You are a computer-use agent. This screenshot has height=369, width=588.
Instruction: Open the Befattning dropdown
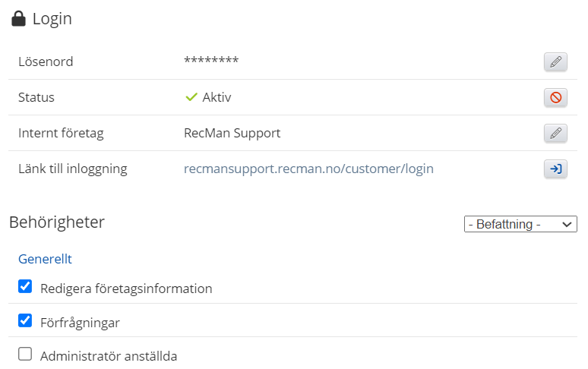pos(520,224)
